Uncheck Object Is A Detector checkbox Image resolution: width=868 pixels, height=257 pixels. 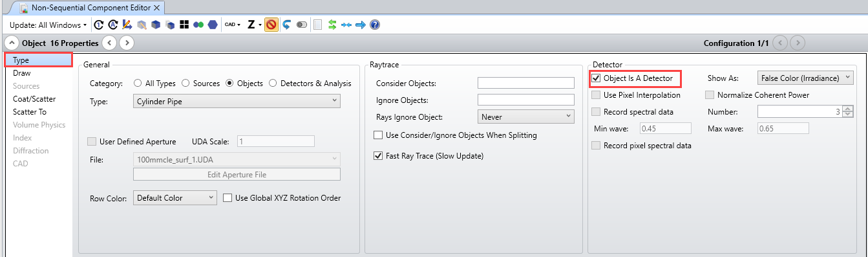click(596, 78)
